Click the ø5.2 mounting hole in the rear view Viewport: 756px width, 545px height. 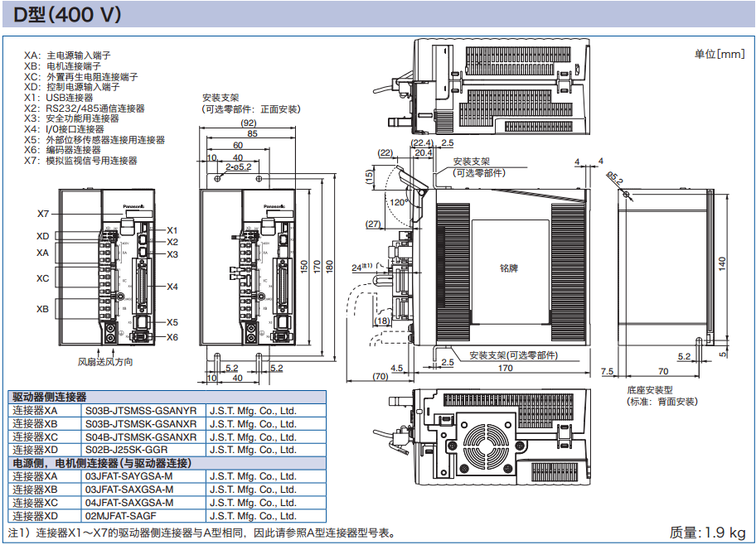pyautogui.click(x=624, y=194)
